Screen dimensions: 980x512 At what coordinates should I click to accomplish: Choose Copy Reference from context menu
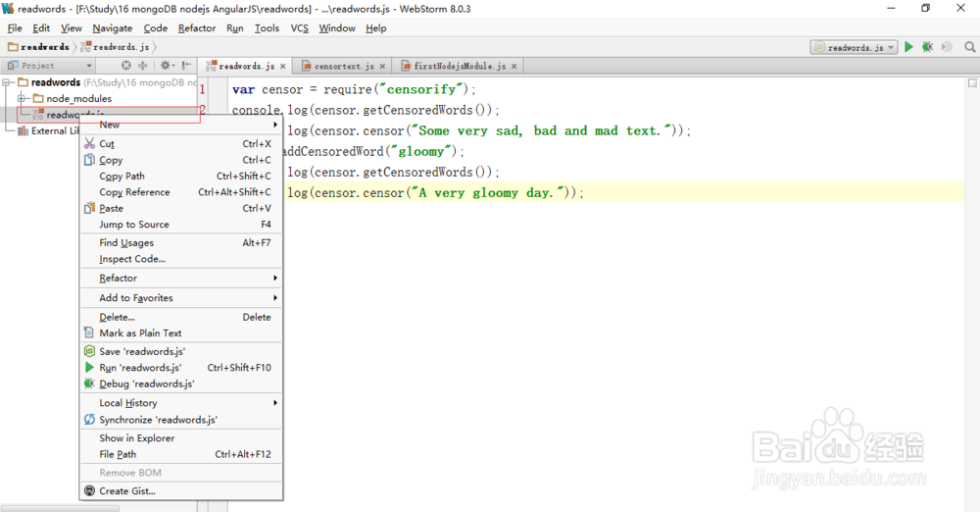tap(181, 192)
